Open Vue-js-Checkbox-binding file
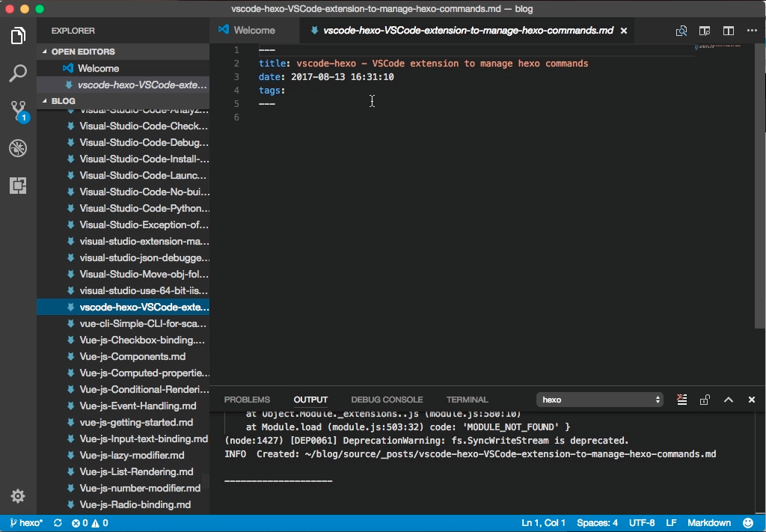The height and width of the screenshot is (532, 766). point(123,340)
